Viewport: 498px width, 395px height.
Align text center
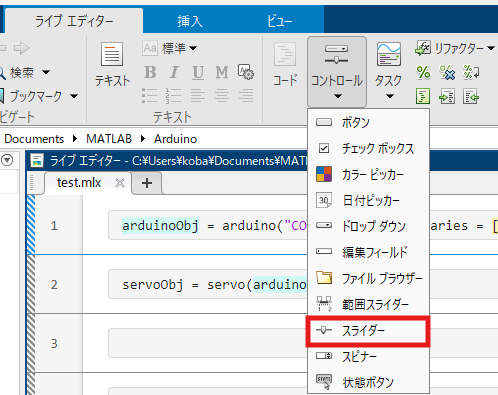pos(222,96)
